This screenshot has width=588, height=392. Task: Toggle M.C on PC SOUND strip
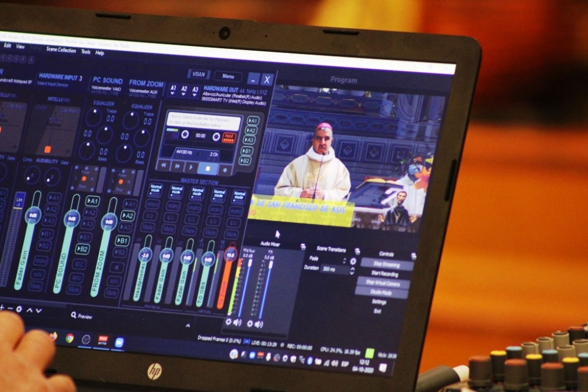pos(79,264)
